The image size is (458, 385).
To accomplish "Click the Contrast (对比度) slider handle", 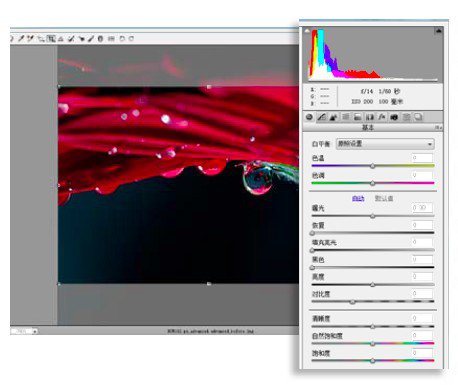I will [352, 302].
